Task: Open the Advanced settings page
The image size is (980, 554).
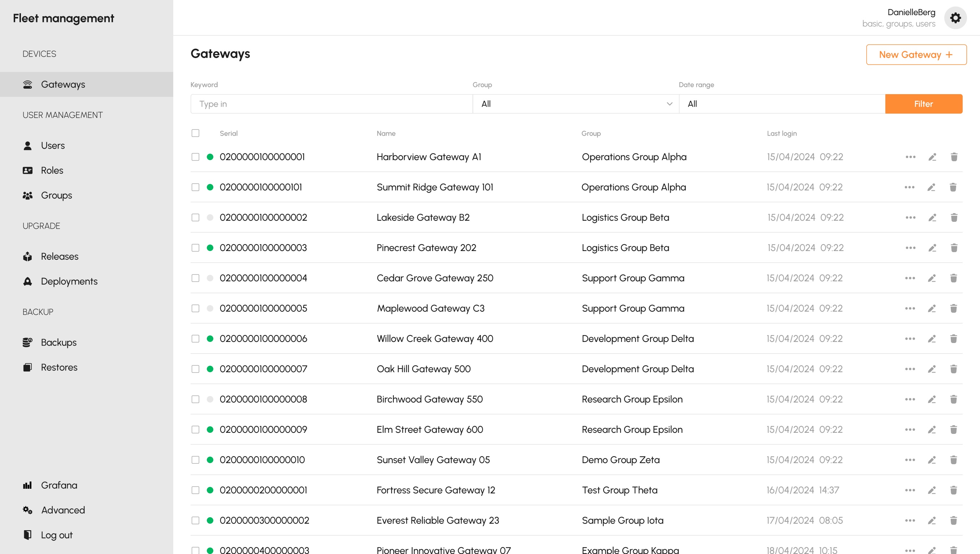Action: coord(63,510)
